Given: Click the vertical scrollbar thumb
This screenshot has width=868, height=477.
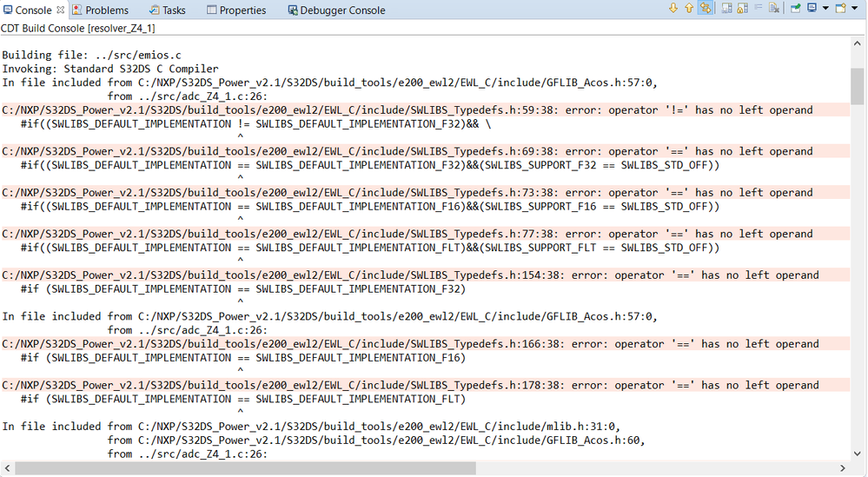Looking at the screenshot, I should [858, 86].
